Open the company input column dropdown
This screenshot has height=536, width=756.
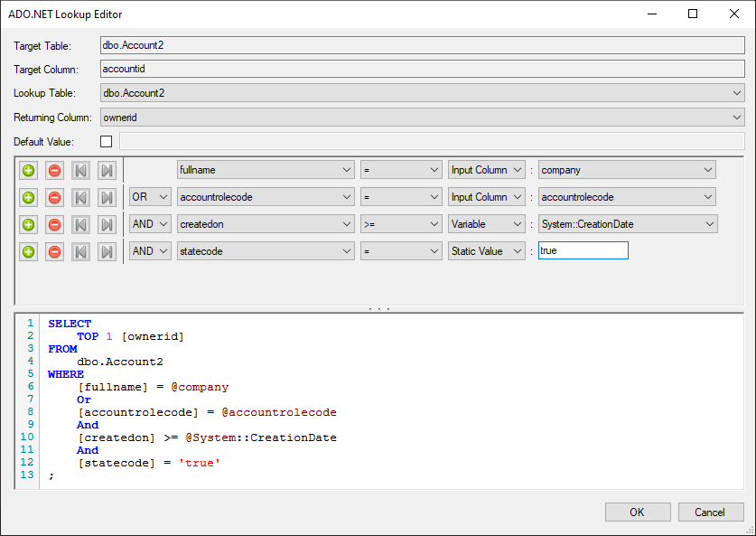[x=627, y=170]
